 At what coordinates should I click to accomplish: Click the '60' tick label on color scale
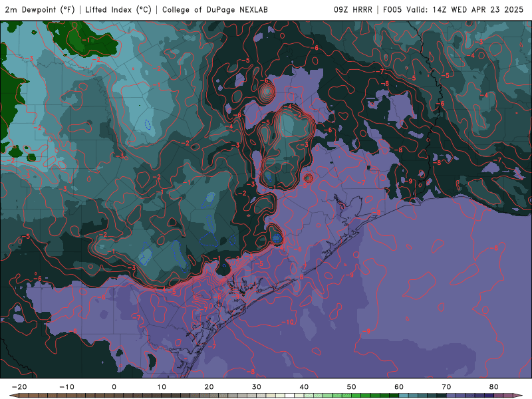coord(399,387)
